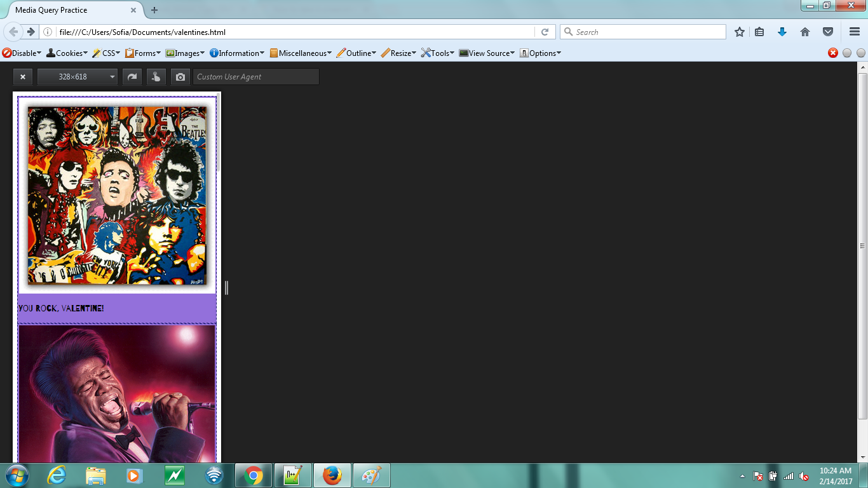Open the Cookies dropdown menu
868x488 pixels.
(67, 53)
